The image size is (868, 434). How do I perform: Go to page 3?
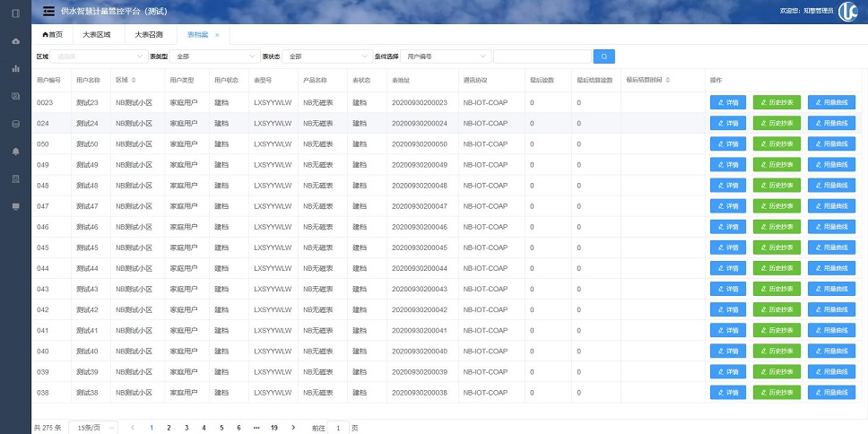pyautogui.click(x=187, y=428)
